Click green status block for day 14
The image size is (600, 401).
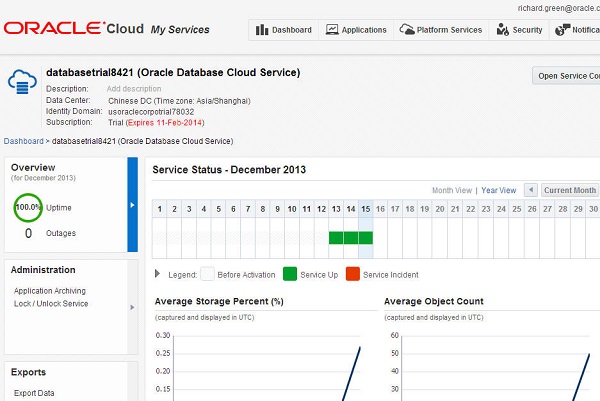click(351, 238)
